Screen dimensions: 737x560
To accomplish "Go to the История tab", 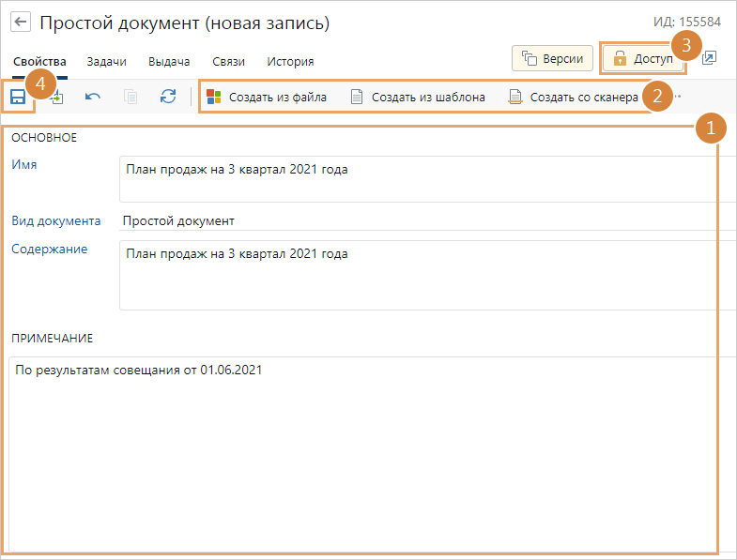I will 290,62.
